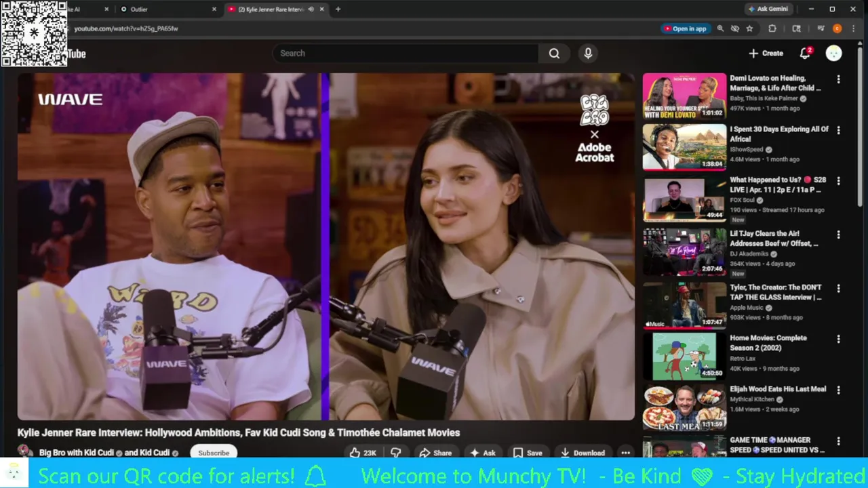Mute the Kylie Jenner tab audio icon

click(x=311, y=9)
